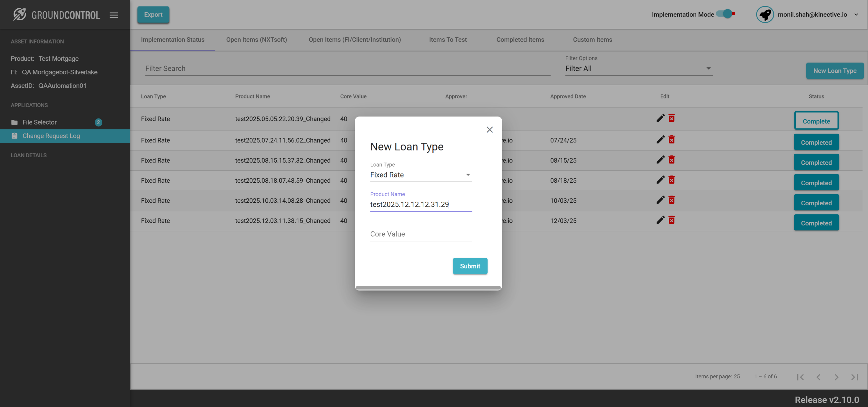Click the hamburger menu icon beside GroundControl logo
The height and width of the screenshot is (407, 868).
114,15
